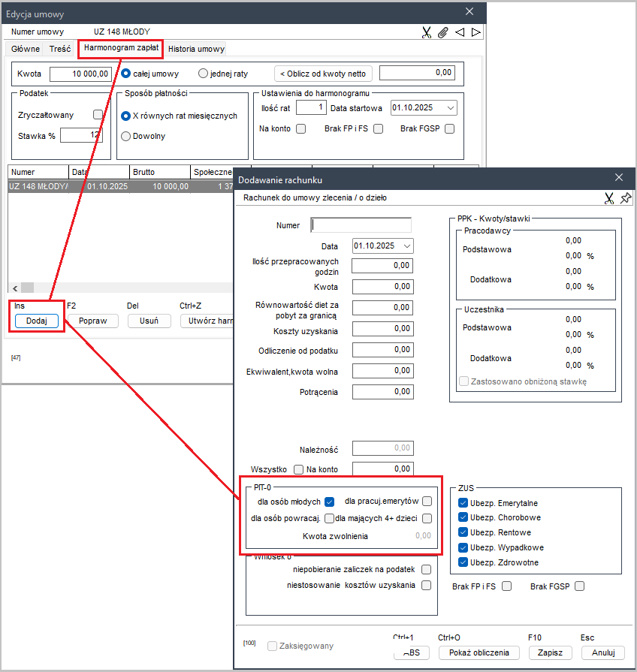Go to previous contract with left triangle arrow
Viewport: 637px width, 672px height.
pyautogui.click(x=460, y=32)
